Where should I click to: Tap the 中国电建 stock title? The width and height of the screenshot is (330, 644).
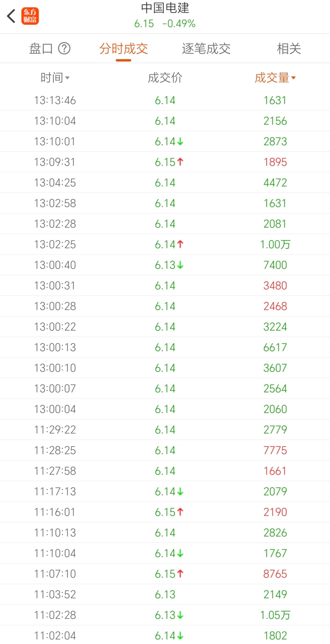tap(165, 8)
